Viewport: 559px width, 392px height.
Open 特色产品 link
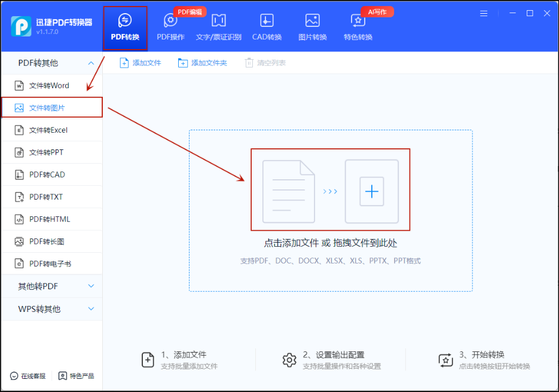(77, 376)
